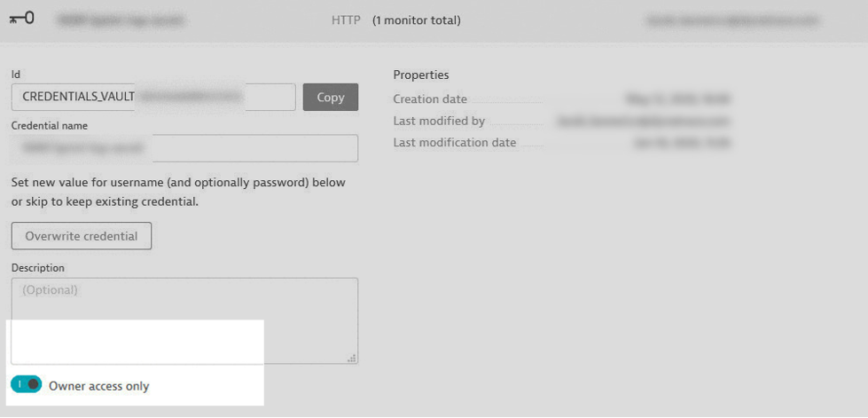Viewport: 868px width, 418px height.
Task: Click the Copy button beside Id
Action: 331,97
